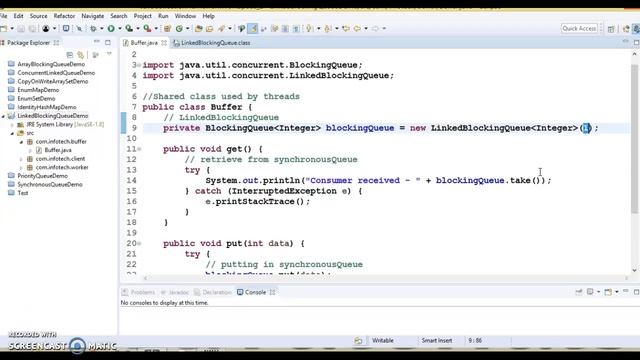Image resolution: width=640 pixels, height=360 pixels.
Task: Expand com.infotech.client package node
Action: click(x=21, y=159)
